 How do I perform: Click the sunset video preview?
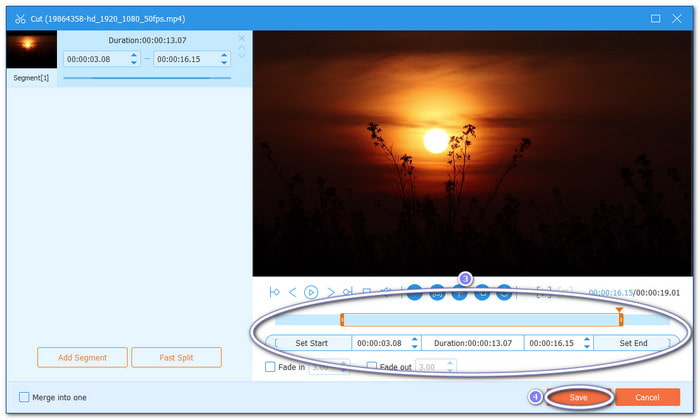(x=473, y=154)
